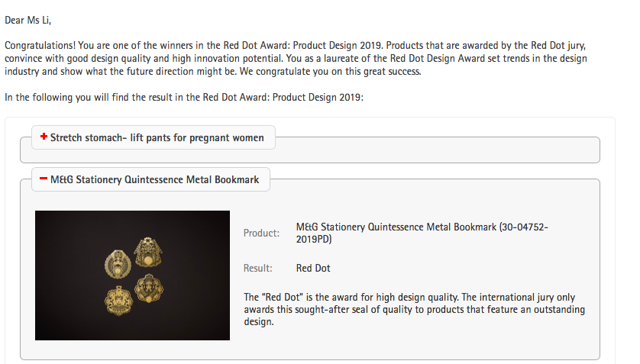Viewport: 640px width, 364px height.
Task: Click the "Red Dot" award description paragraph
Action: coord(414,309)
